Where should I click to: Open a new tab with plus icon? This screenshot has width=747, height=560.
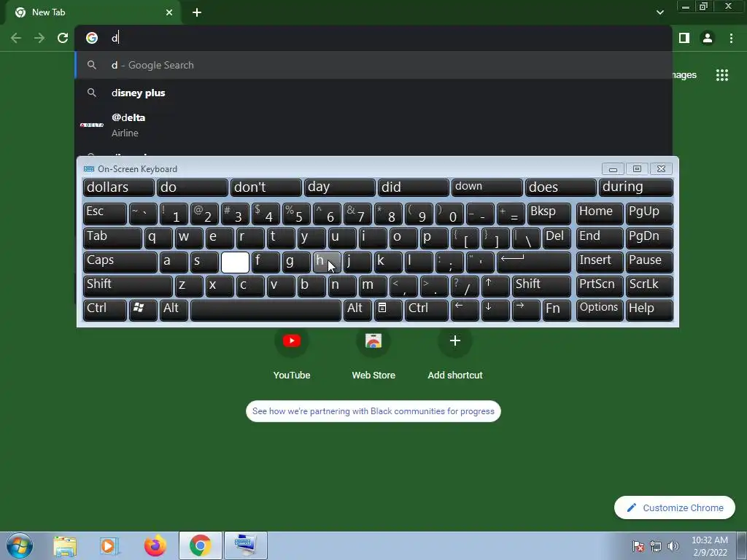197,12
